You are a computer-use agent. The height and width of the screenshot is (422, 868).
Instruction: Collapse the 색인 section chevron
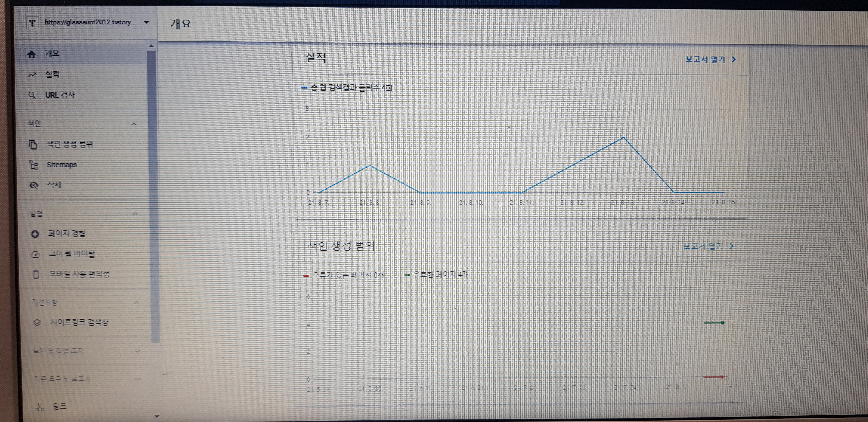(134, 124)
